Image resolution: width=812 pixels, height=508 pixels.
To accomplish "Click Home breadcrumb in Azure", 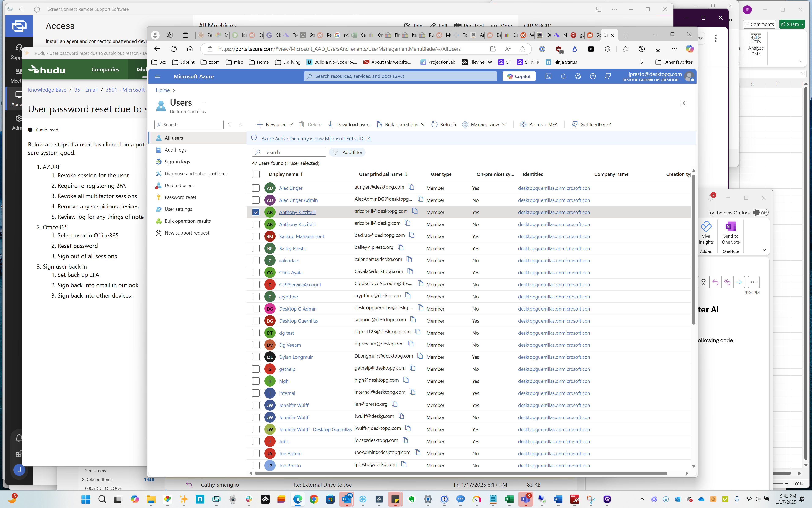I will tap(163, 90).
